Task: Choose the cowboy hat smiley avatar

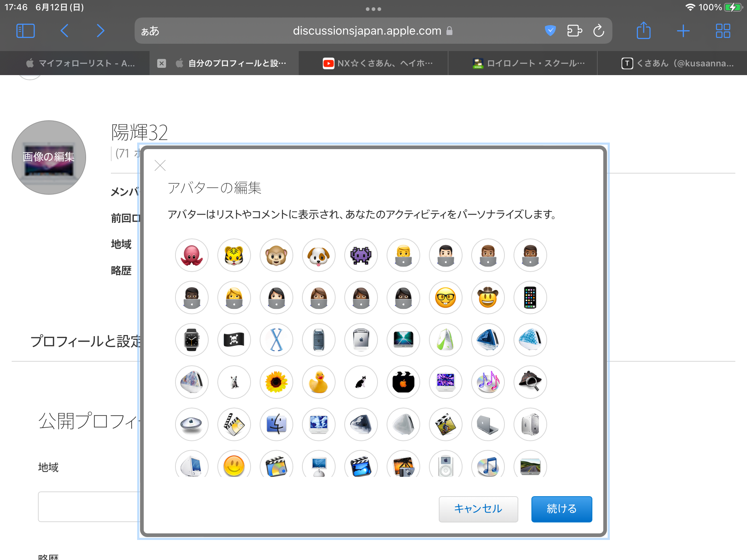Action: (x=488, y=297)
